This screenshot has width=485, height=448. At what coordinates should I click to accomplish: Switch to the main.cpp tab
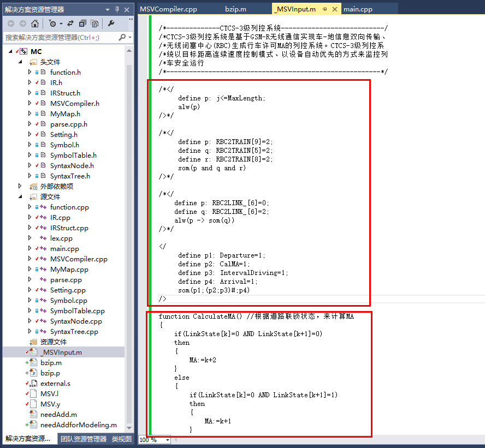[357, 9]
